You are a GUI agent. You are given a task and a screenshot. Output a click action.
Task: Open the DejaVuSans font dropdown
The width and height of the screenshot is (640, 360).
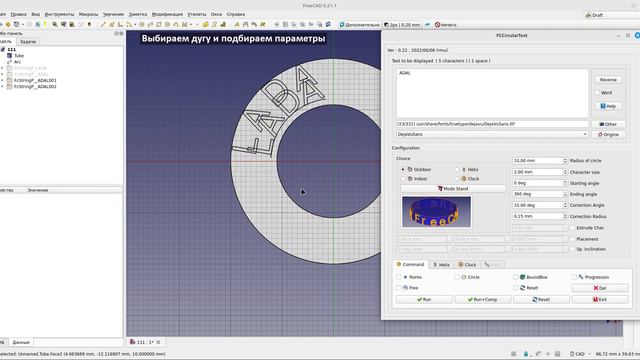click(492, 134)
